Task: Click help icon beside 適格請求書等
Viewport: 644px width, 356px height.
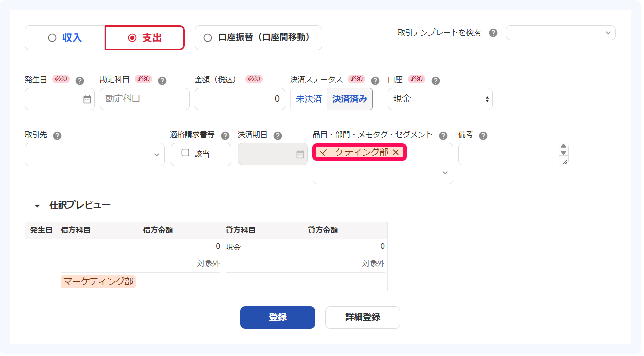Action: tap(225, 136)
